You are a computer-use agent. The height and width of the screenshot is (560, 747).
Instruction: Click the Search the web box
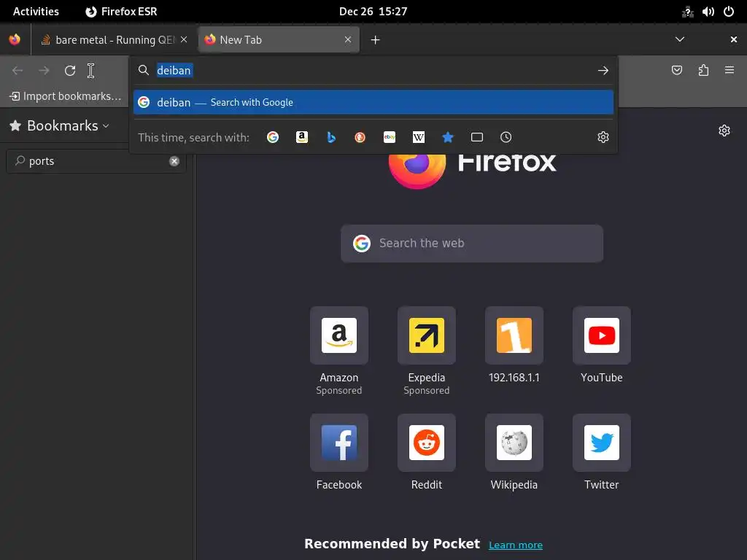472,244
